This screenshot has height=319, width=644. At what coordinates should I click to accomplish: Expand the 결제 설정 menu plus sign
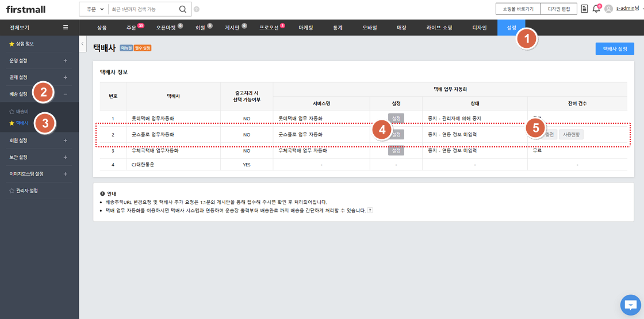66,77
